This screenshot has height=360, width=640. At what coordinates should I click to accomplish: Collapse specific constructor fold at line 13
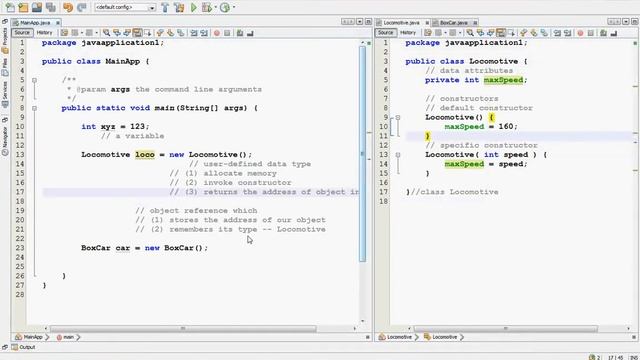[398, 155]
